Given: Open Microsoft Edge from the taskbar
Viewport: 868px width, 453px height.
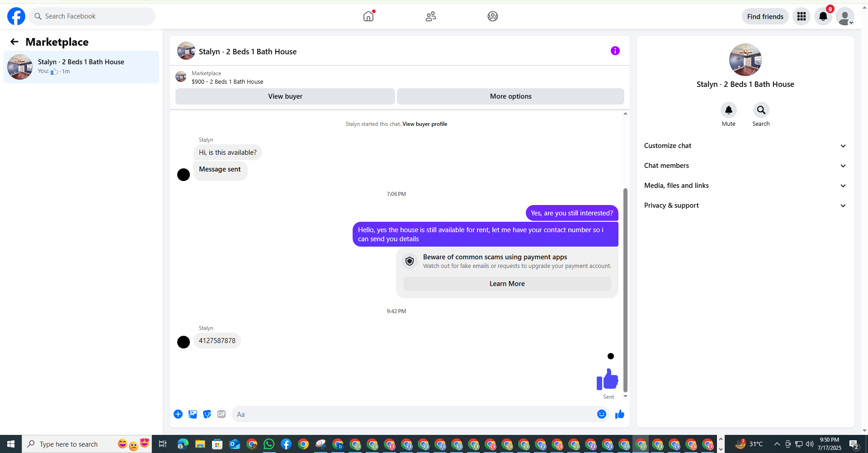Looking at the screenshot, I should (x=183, y=444).
